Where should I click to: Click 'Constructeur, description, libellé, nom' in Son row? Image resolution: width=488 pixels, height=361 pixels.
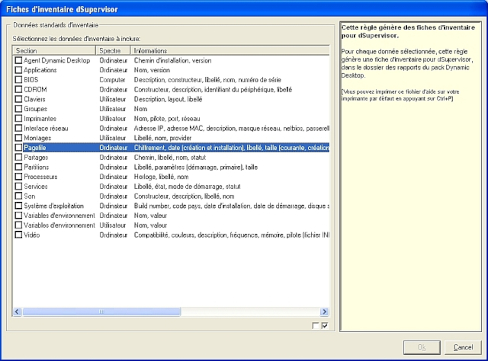point(184,196)
